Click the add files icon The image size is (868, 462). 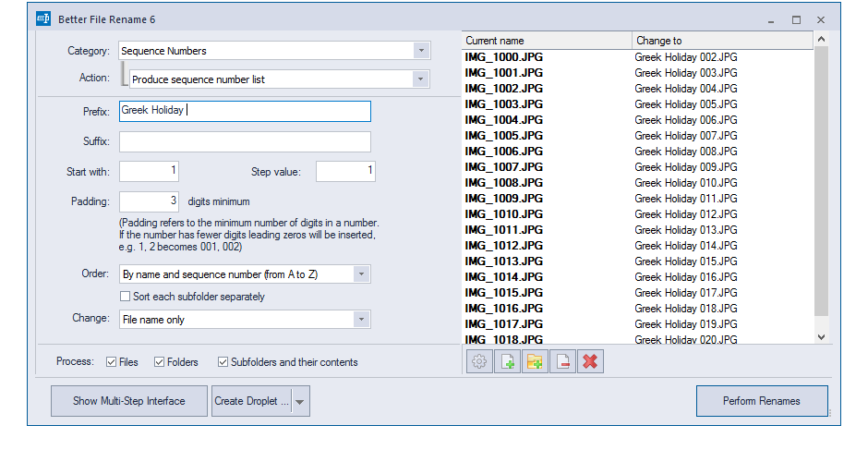point(507,361)
